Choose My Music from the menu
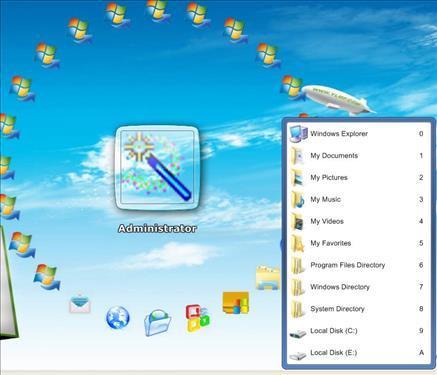The image size is (437, 375). [357, 199]
